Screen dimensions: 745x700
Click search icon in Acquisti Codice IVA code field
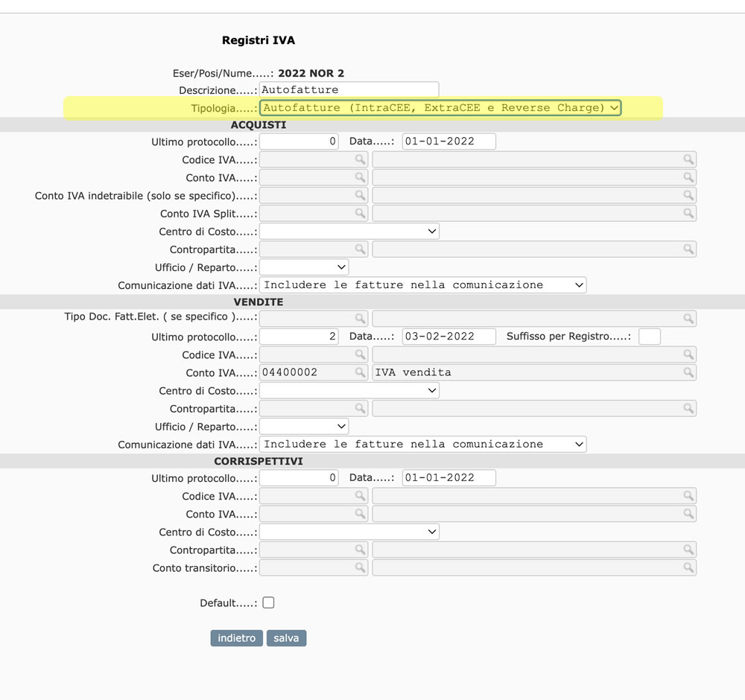point(360,159)
